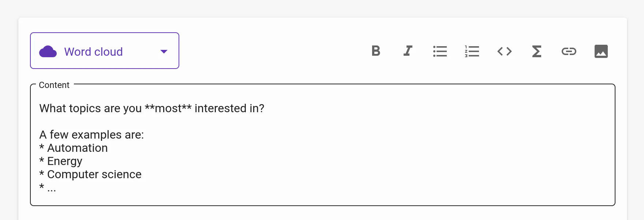Click the purple cloud icon
Image resolution: width=644 pixels, height=220 pixels.
click(x=48, y=52)
